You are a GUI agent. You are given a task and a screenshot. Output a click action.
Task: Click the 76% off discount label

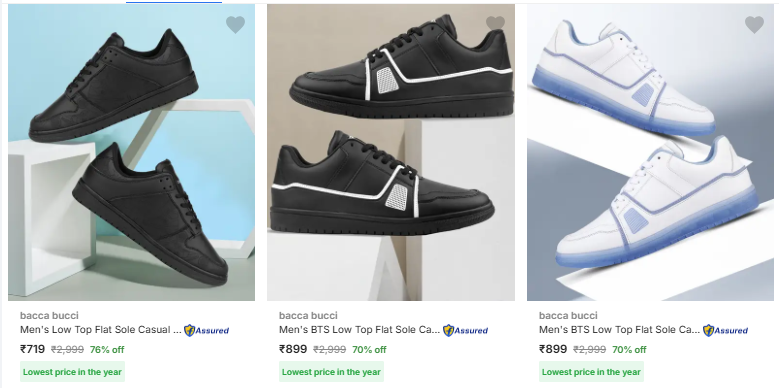[107, 350]
